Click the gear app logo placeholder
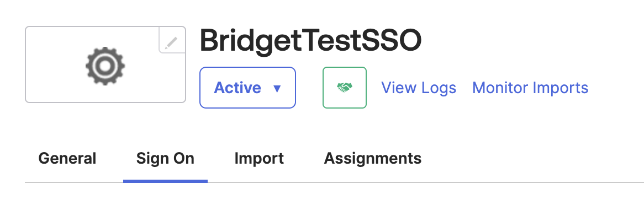Image resolution: width=644 pixels, height=205 pixels. [x=105, y=66]
